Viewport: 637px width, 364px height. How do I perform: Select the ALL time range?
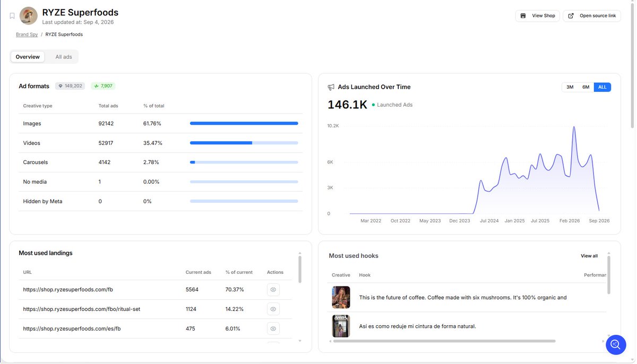tap(602, 87)
